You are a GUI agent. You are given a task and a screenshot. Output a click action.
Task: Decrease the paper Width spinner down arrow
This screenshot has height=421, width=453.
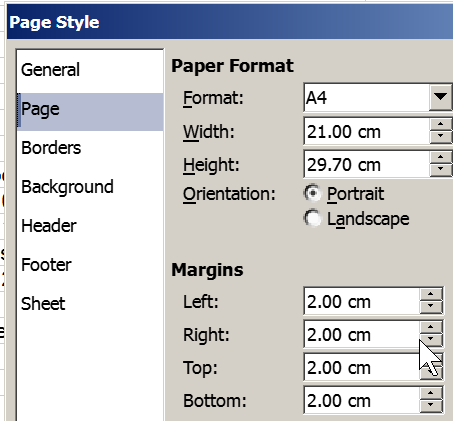point(441,137)
